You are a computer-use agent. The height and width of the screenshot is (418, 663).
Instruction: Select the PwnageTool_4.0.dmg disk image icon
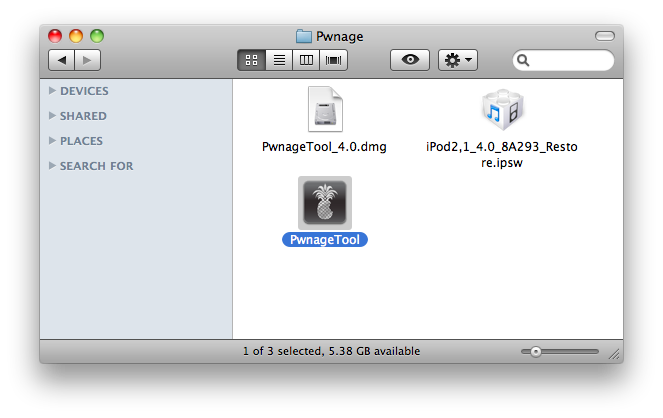325,109
